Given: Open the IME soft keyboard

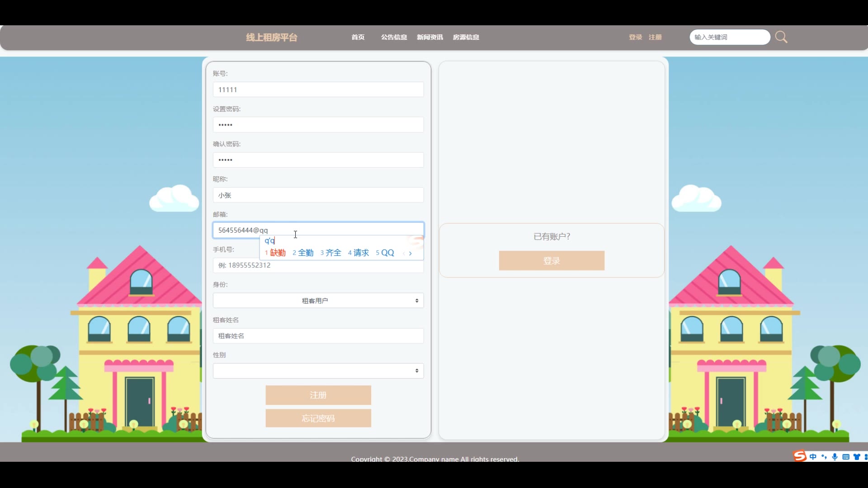Looking at the screenshot, I should click(845, 457).
